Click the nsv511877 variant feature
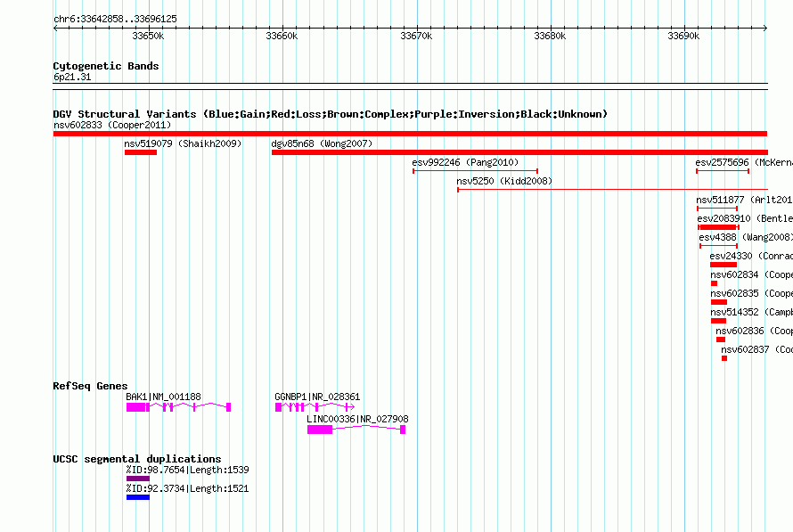 click(x=717, y=209)
